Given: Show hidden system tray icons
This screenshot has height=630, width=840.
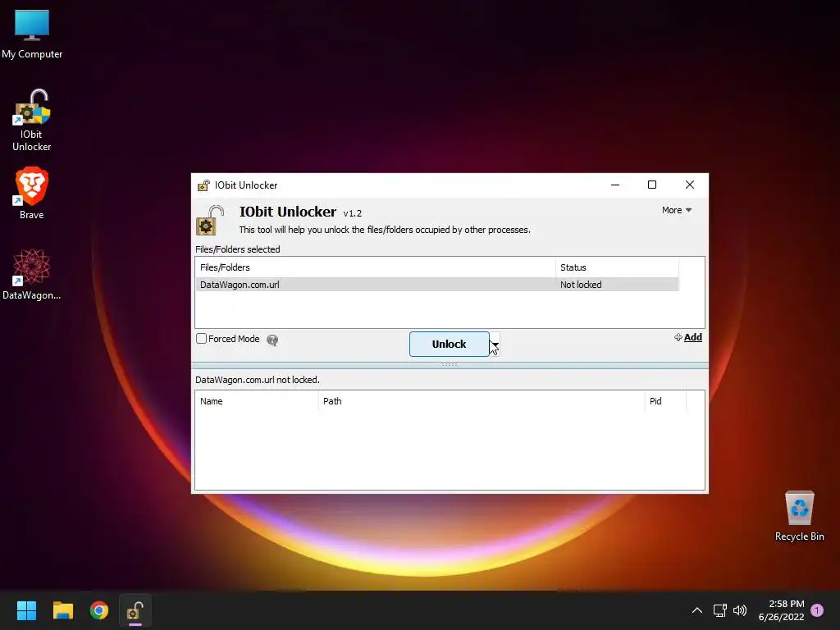Looking at the screenshot, I should pos(697,610).
